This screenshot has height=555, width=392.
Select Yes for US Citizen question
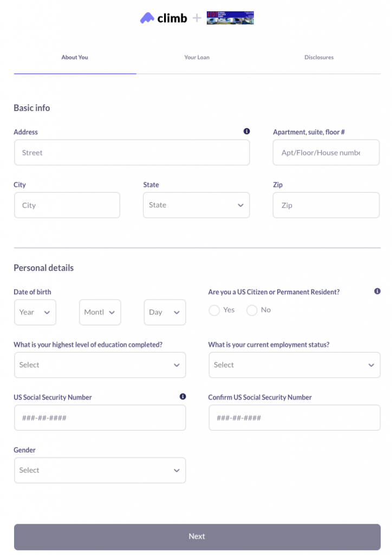point(214,310)
